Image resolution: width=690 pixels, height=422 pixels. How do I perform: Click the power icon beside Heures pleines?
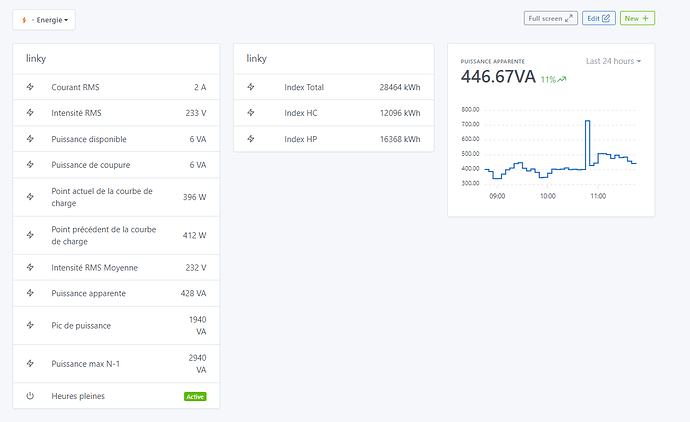click(x=30, y=396)
